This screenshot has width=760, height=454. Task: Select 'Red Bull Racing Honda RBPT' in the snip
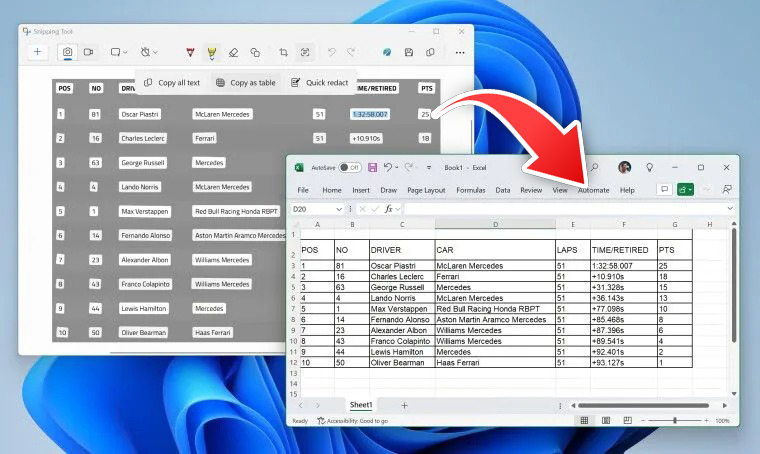click(236, 211)
